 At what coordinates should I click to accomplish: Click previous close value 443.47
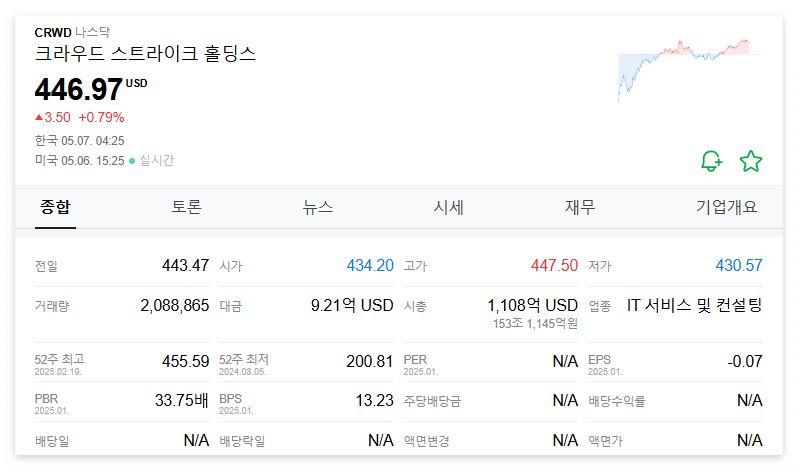(x=185, y=266)
